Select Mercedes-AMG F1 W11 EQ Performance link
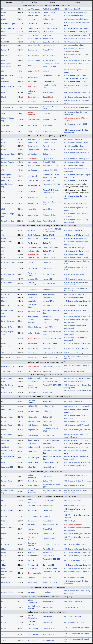This screenshot has width=93, height=644. [x=52, y=230]
